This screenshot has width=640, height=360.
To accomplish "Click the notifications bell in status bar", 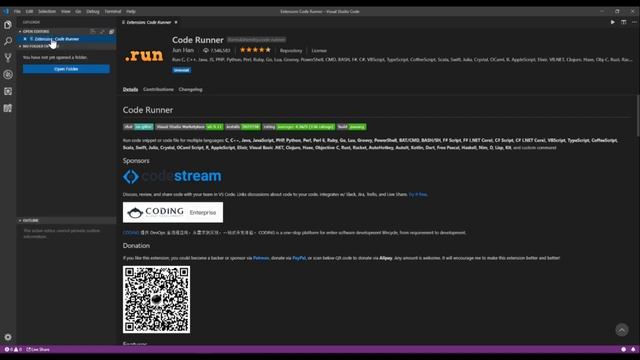I will click(x=633, y=349).
